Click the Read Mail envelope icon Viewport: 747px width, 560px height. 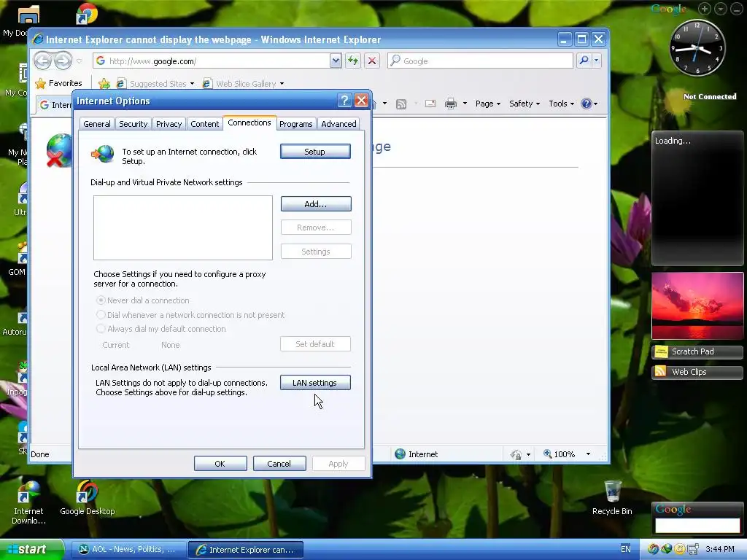pos(430,104)
